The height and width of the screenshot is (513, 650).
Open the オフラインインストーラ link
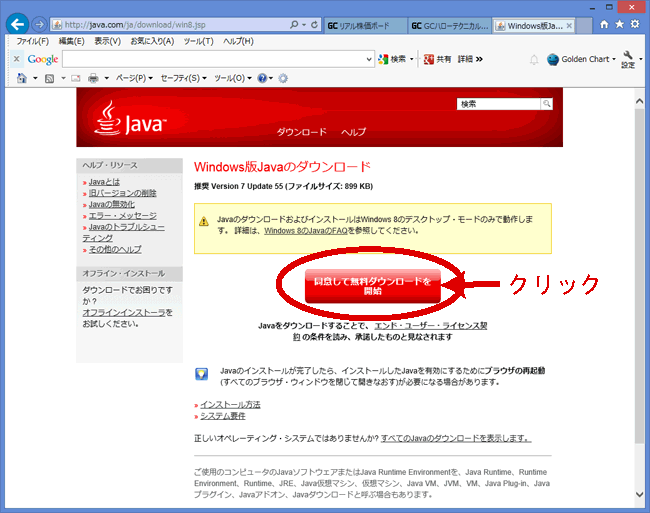point(124,312)
